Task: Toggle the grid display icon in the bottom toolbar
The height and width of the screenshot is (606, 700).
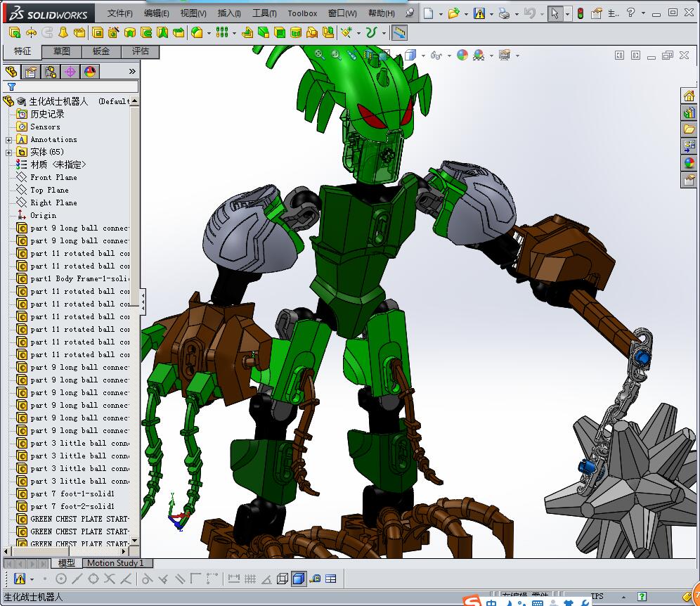Action: point(250,579)
